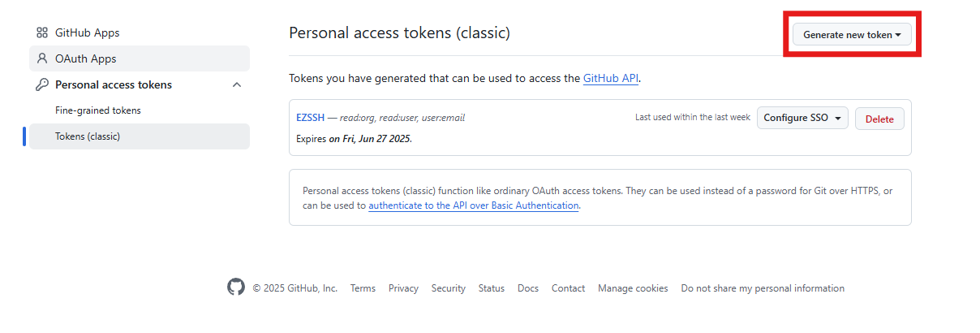Viewport: 980px width, 333px height.
Task: Open the EZSSH token link
Action: [311, 118]
